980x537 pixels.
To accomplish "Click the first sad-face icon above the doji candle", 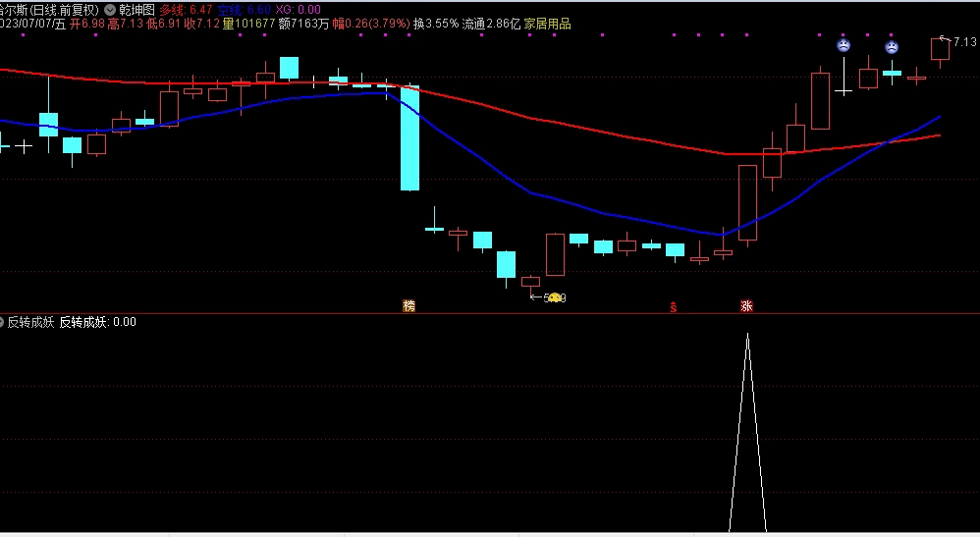I will pos(844,45).
